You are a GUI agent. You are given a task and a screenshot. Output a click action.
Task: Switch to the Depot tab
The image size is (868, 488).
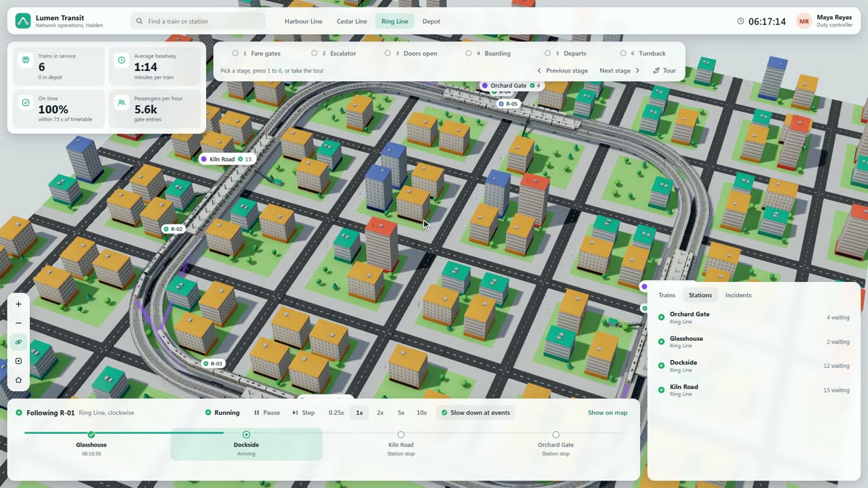pos(431,21)
